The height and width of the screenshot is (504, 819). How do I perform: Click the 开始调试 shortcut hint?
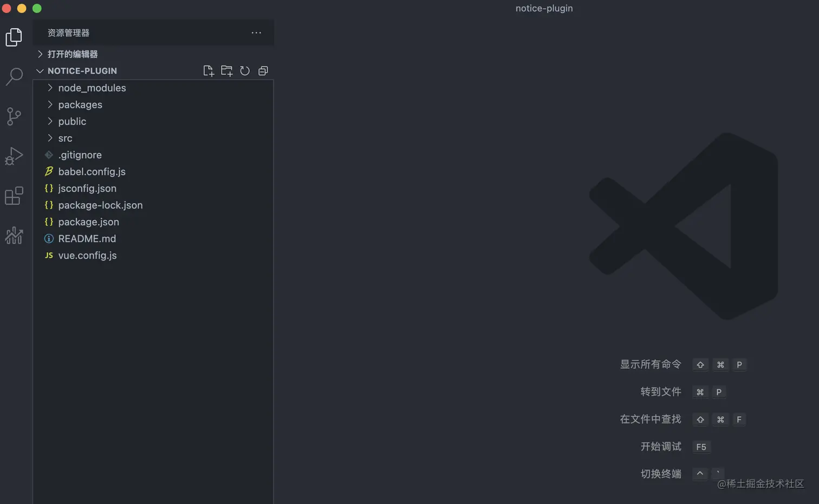661,446
